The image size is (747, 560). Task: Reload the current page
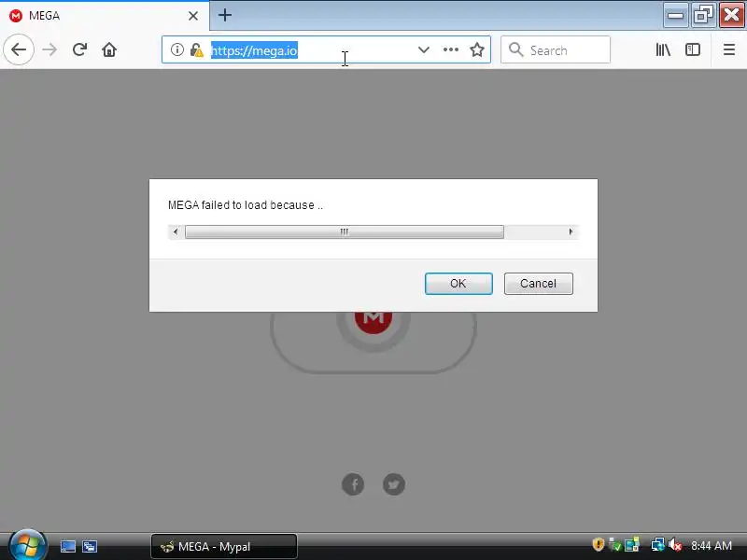79,49
